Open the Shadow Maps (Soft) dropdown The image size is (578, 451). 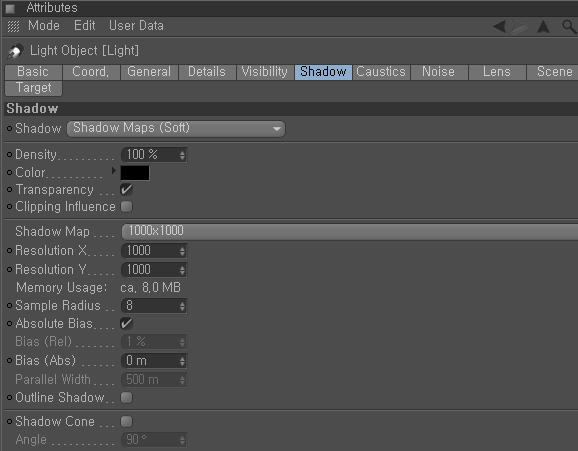tap(176, 128)
